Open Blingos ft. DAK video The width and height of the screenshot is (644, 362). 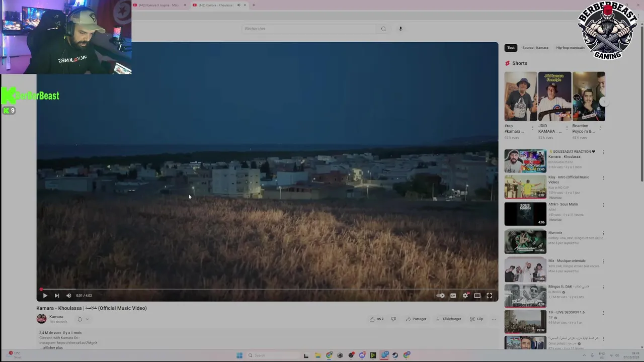pyautogui.click(x=525, y=296)
